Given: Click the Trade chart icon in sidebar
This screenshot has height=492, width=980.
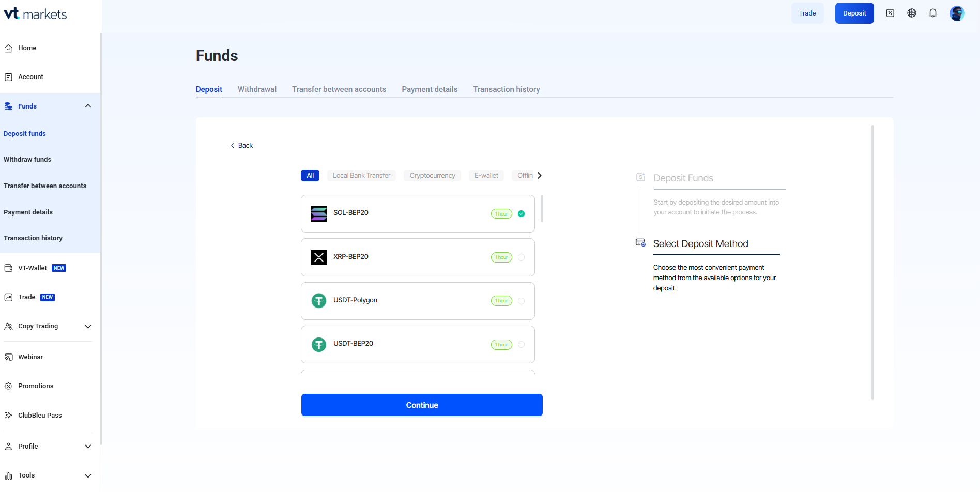Looking at the screenshot, I should (8, 297).
